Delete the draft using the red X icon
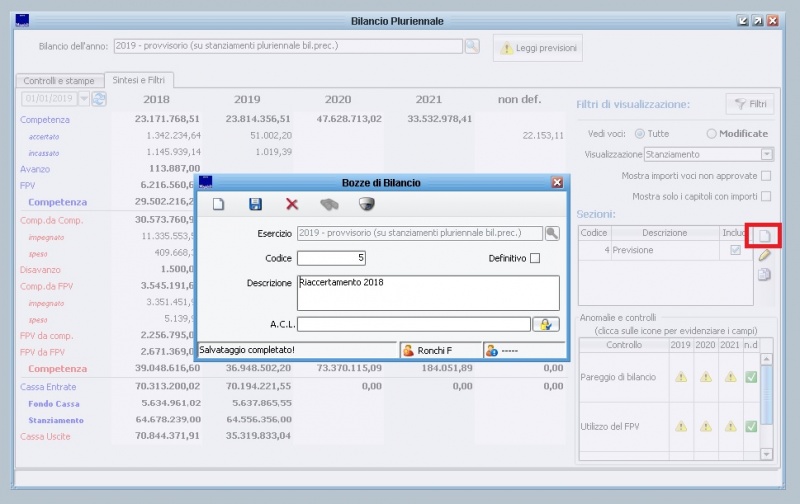Image resolution: width=800 pixels, height=504 pixels. coord(292,204)
